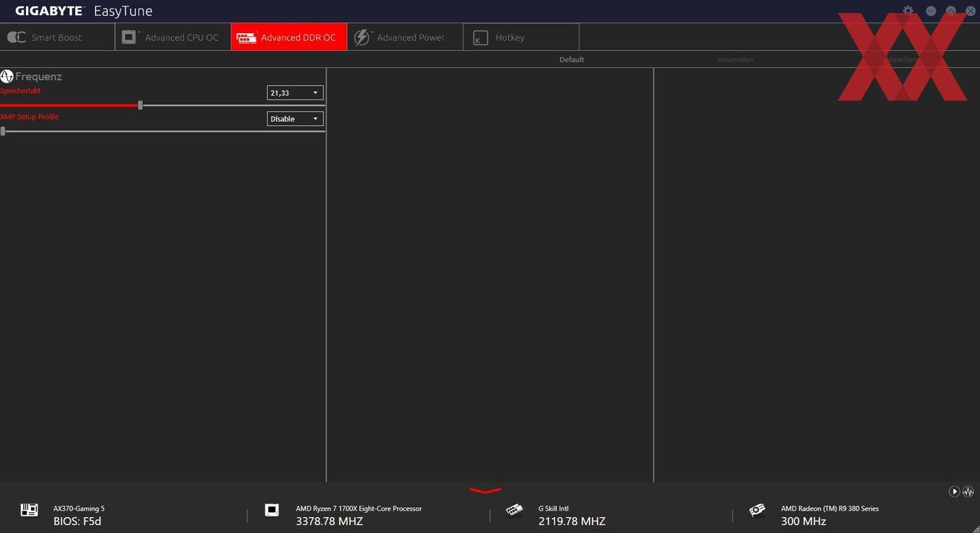Click the Smart Boost toggle icon
This screenshot has height=533, width=980.
pos(16,37)
